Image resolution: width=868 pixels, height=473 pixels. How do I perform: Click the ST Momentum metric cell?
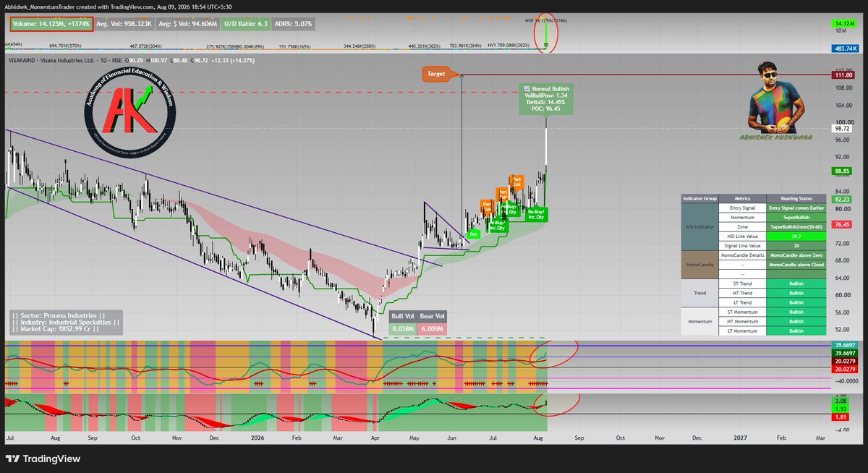click(742, 312)
